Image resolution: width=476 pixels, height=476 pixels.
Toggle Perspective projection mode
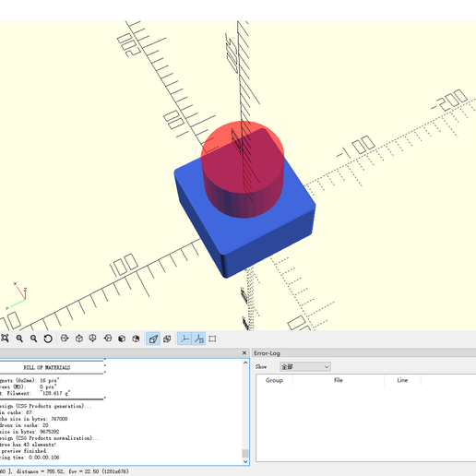[153, 339]
